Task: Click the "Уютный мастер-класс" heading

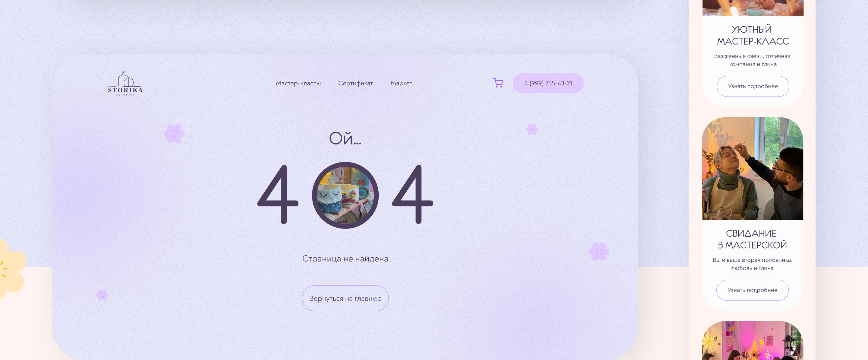Action: click(x=753, y=35)
